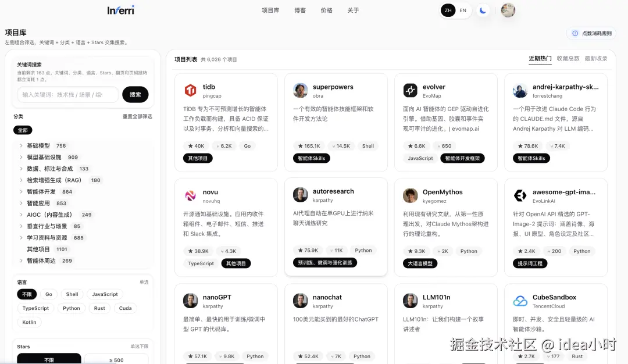The width and height of the screenshot is (628, 364).
Task: Open the evolver project avatar
Action: pyautogui.click(x=411, y=90)
